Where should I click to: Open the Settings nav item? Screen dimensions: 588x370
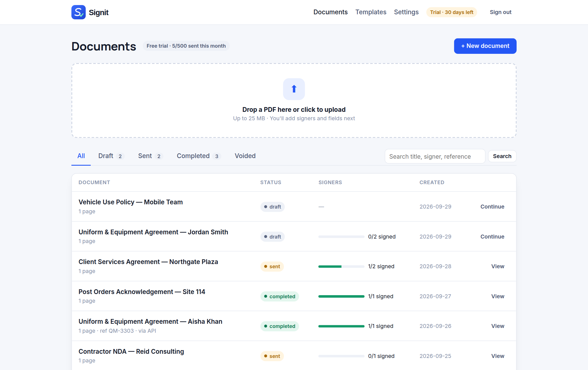(406, 12)
